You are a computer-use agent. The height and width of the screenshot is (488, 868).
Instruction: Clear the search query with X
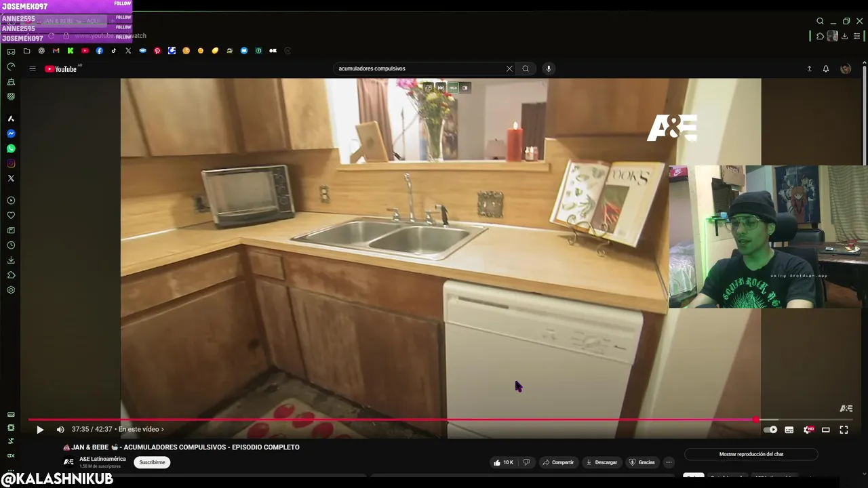509,68
